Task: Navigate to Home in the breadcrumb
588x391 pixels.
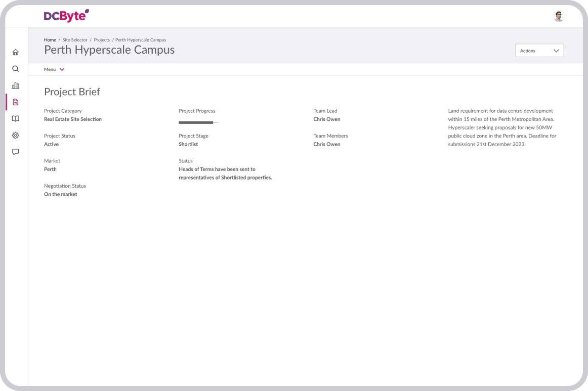Action: pyautogui.click(x=50, y=40)
